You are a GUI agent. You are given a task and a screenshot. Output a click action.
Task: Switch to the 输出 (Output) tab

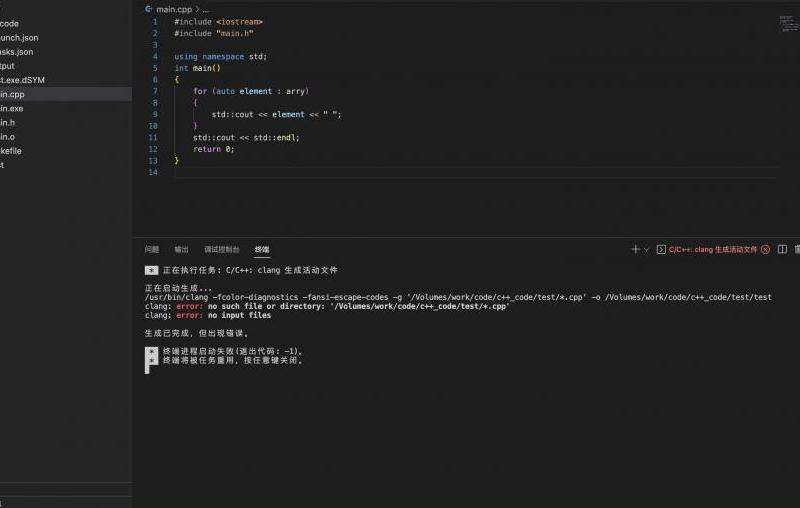[181, 249]
